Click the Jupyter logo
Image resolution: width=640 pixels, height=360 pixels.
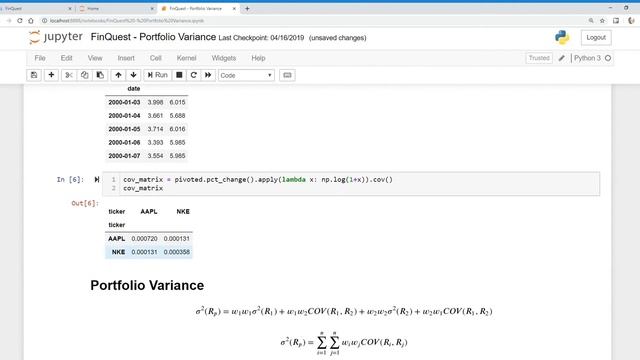tap(56, 37)
